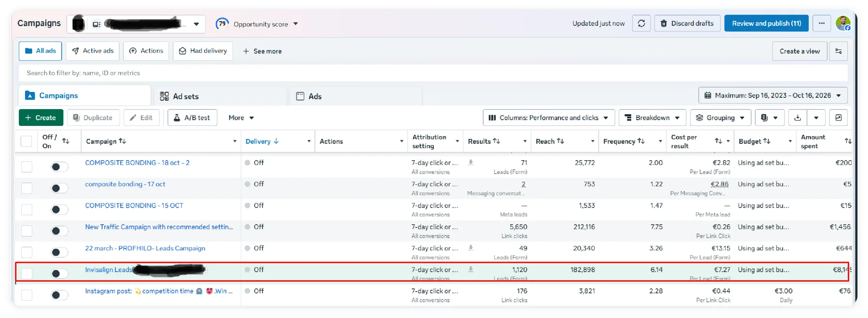Check the COMPOSITE BONDING - 18 oct - 2 row
The image size is (868, 318).
coord(27,166)
